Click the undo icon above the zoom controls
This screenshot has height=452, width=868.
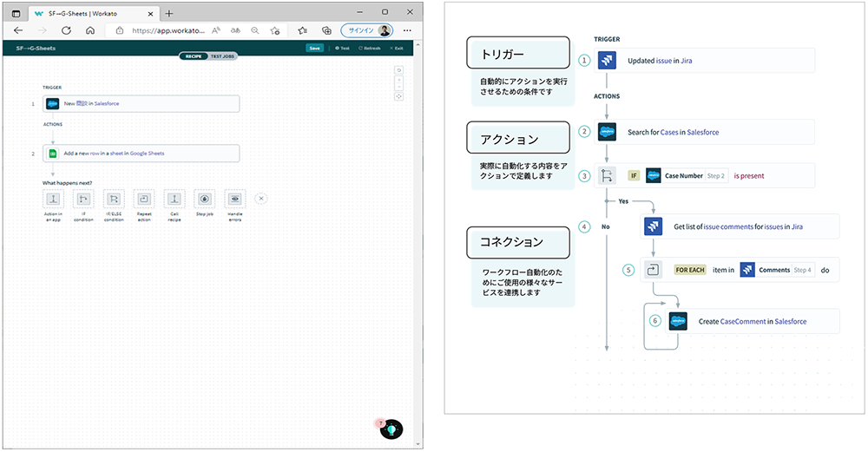pos(398,70)
